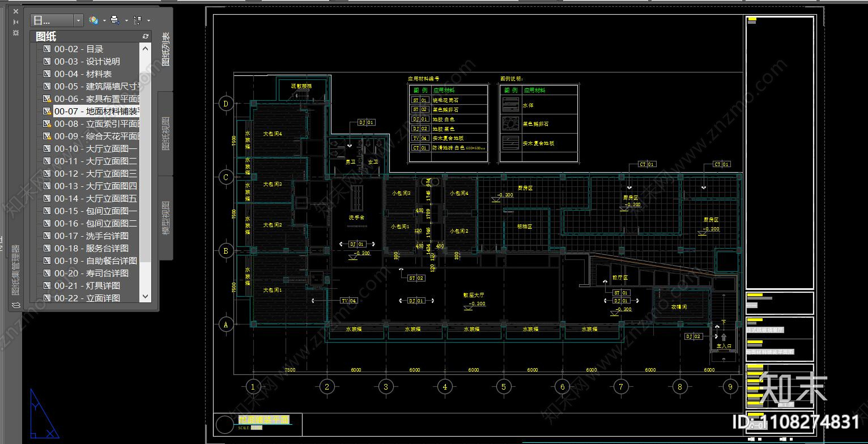Select sheet 00-18 - 服务台详图
Image resolution: width=868 pixels, height=444 pixels.
click(x=91, y=249)
